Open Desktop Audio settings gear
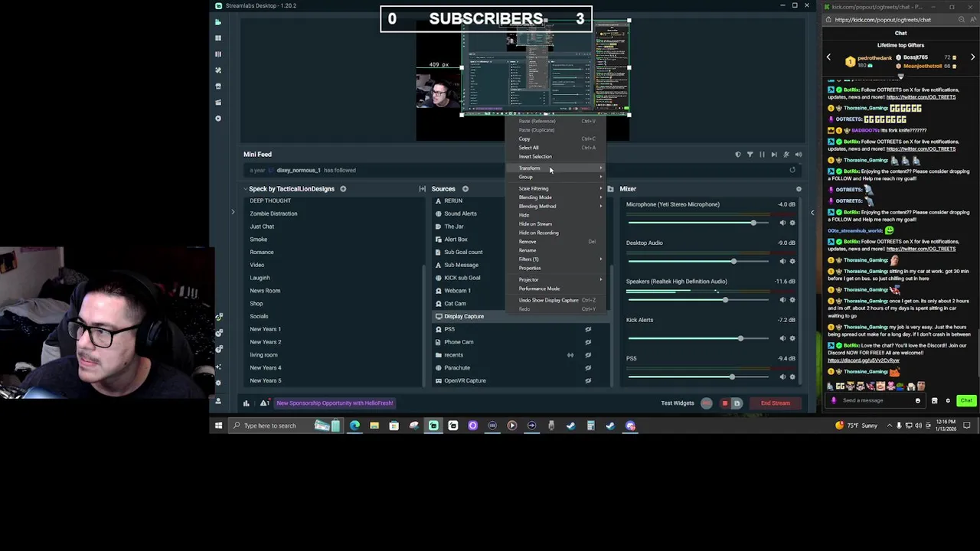 [x=792, y=261]
